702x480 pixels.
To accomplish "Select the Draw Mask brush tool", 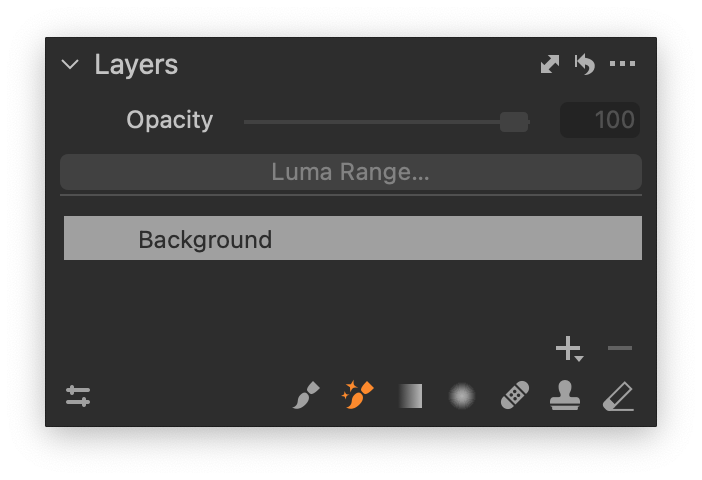I will [x=306, y=395].
